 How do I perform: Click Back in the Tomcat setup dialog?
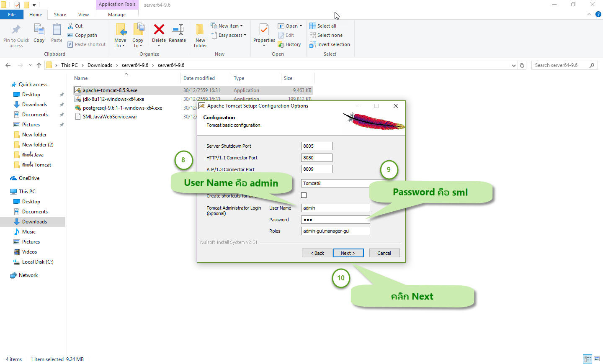point(317,253)
